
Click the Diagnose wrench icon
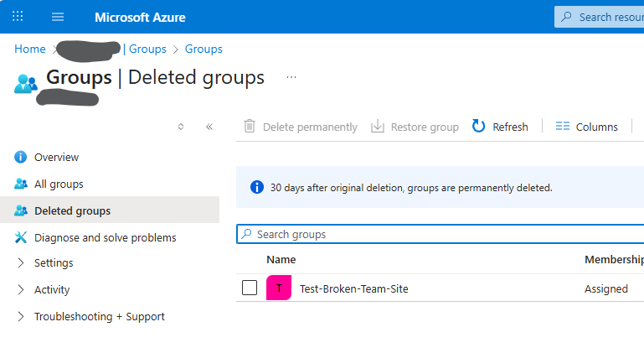click(21, 237)
